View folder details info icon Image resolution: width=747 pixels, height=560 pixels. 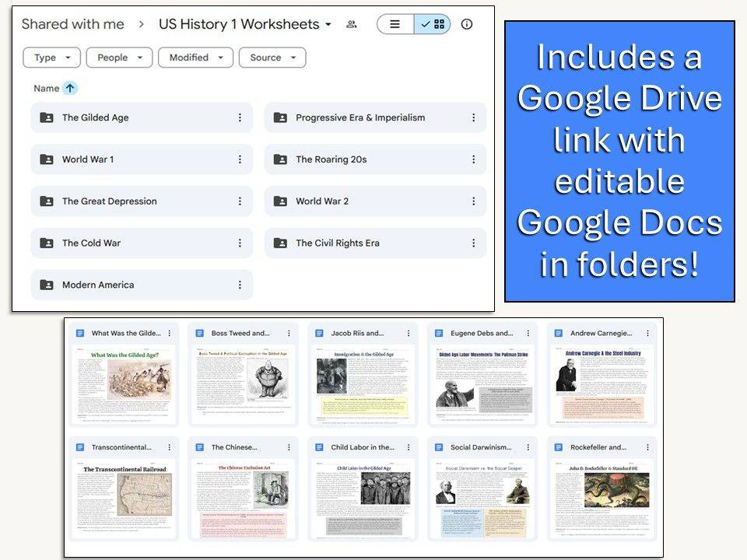point(467,24)
